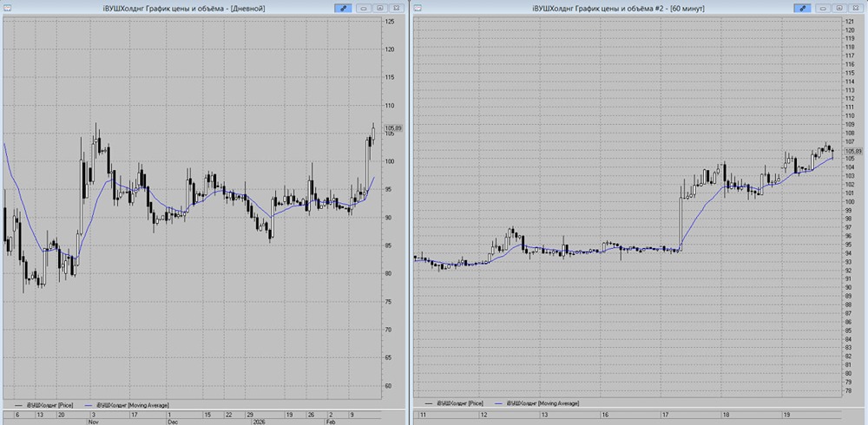Open the window menu icon of the 60 минут chart
Viewport: 868px width, 425px height.
[x=418, y=8]
